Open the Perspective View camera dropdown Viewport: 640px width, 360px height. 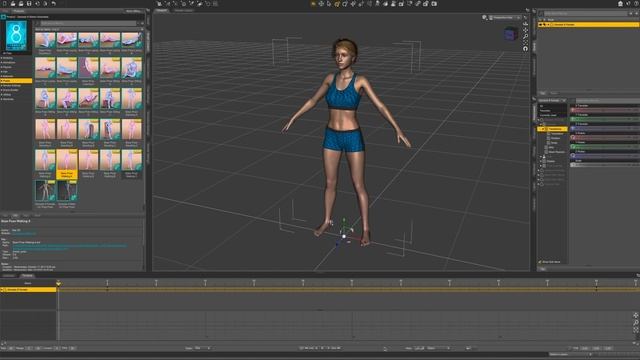click(505, 18)
